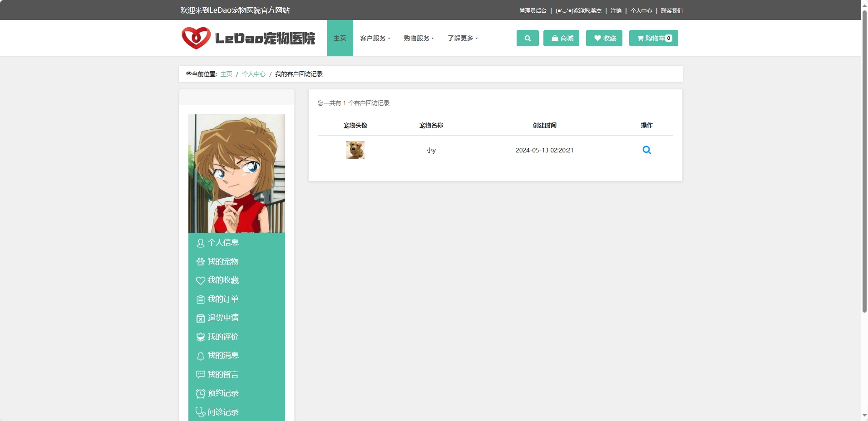Click the pet 小y thumbnail image
This screenshot has width=868, height=421.
click(355, 150)
